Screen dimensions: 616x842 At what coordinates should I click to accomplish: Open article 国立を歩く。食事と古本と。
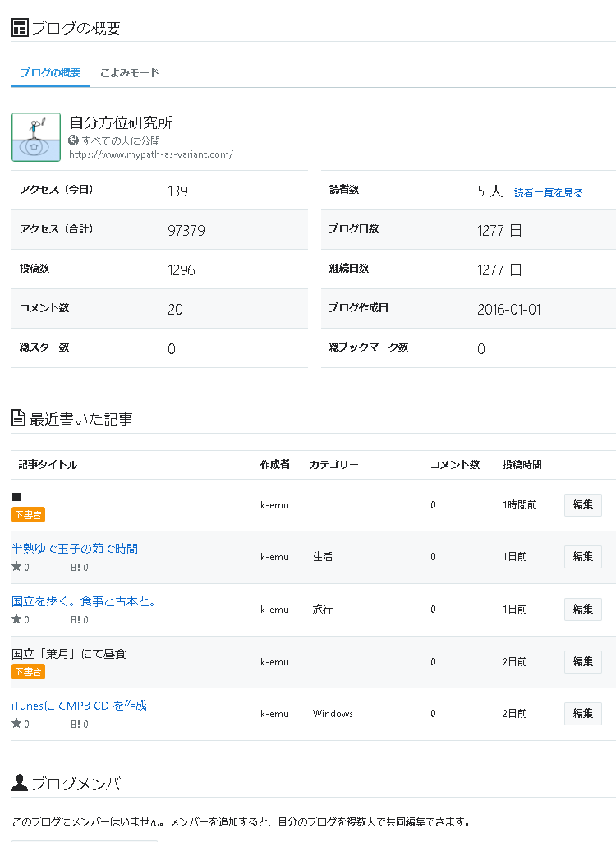click(84, 601)
